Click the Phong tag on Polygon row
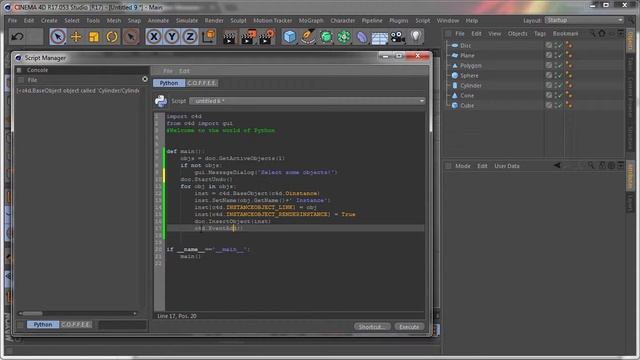The height and width of the screenshot is (360, 640). [x=569, y=65]
